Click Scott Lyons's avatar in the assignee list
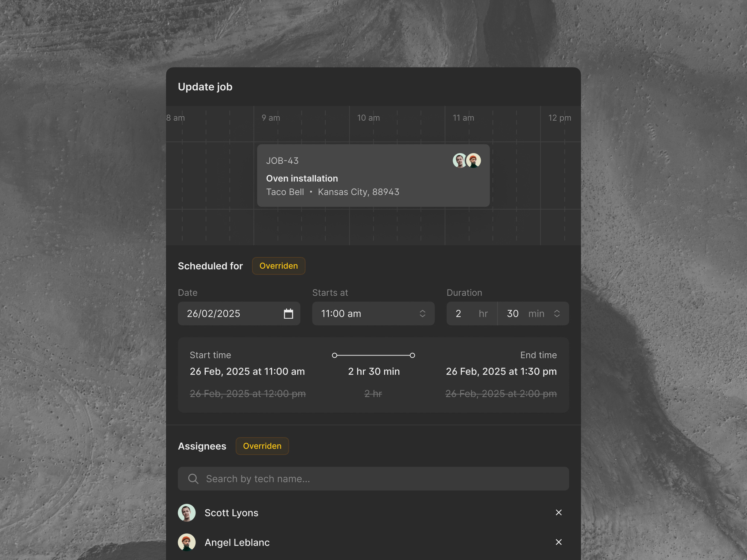 (187, 512)
